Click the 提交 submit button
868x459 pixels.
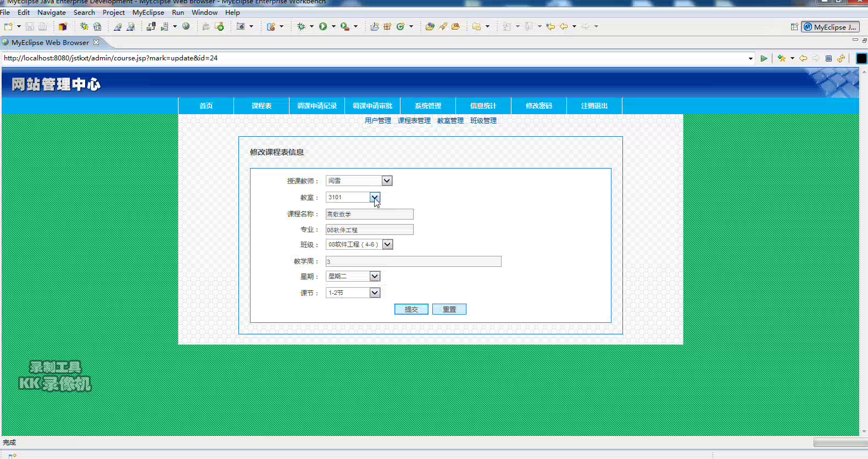(x=411, y=309)
